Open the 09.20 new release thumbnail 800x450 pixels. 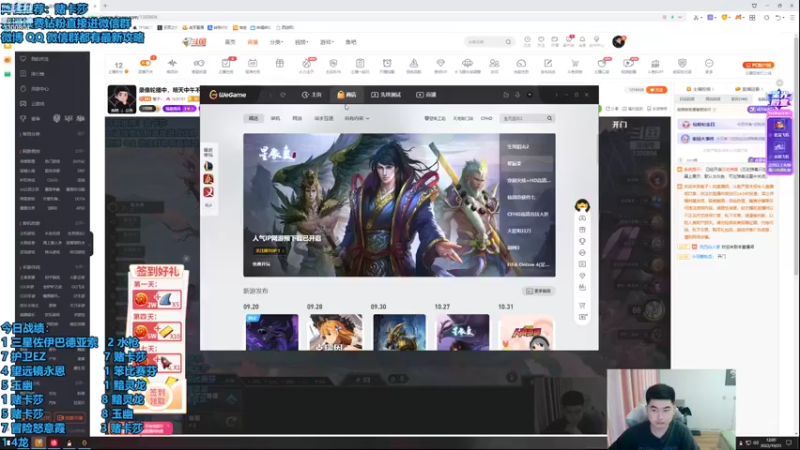272,332
